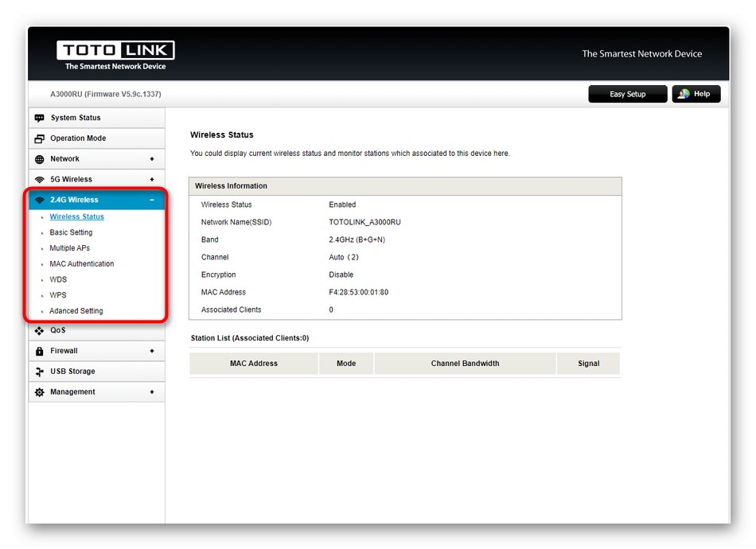Click the 5G Wireless wifi icon
756x549 pixels.
click(x=40, y=180)
